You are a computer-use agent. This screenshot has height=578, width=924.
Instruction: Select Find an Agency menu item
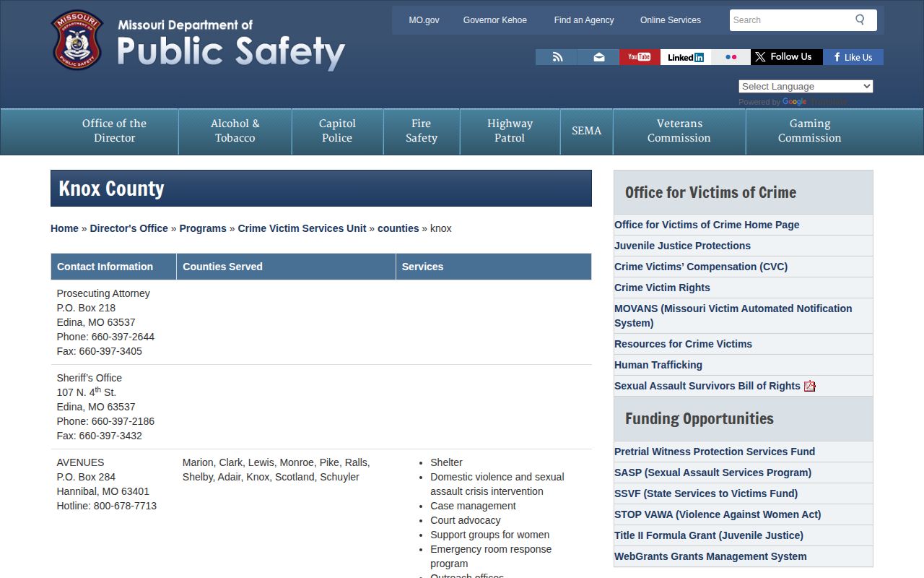(x=584, y=20)
